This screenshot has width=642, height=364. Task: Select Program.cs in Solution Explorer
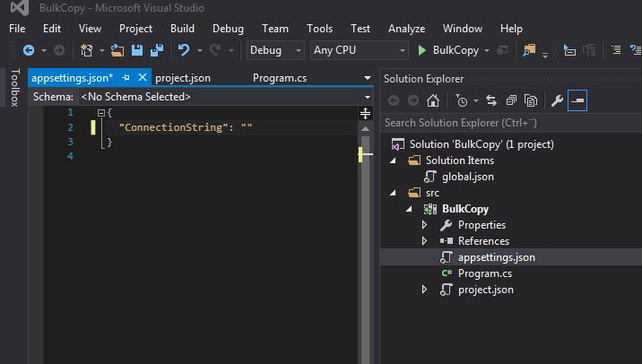coord(484,273)
